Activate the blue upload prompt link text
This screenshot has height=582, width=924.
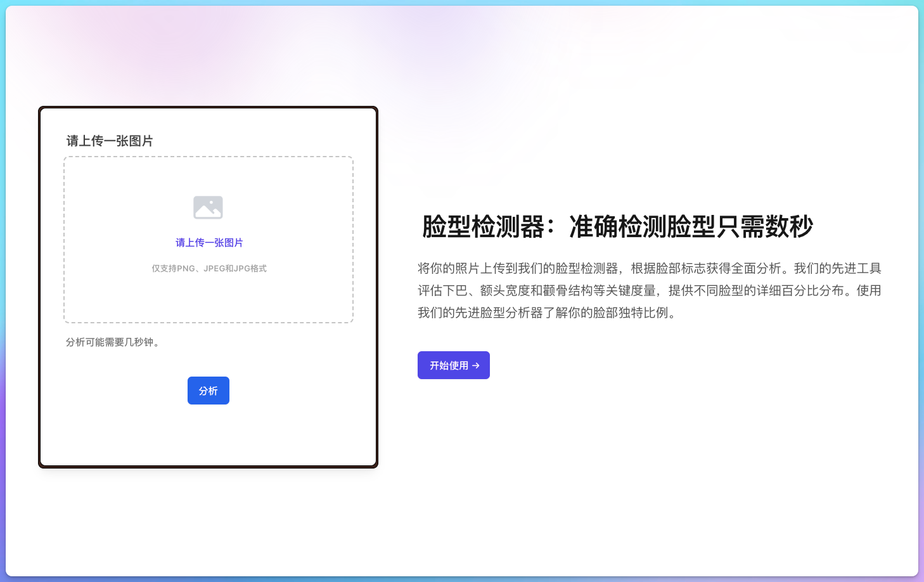click(x=208, y=242)
